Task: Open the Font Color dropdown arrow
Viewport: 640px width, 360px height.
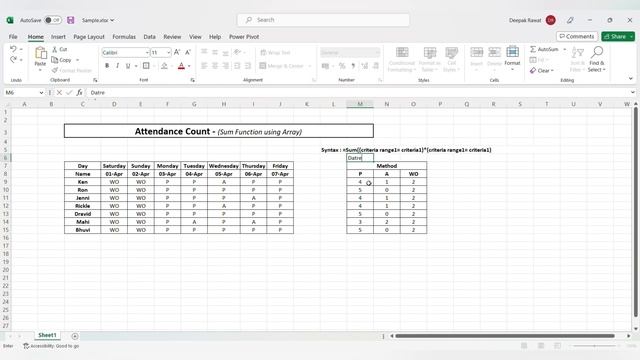Action: pyautogui.click(x=189, y=66)
